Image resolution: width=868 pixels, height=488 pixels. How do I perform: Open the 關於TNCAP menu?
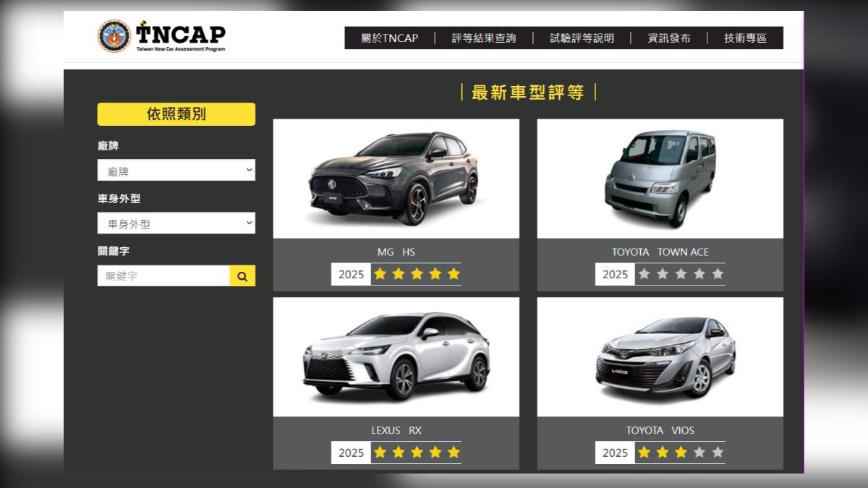(390, 38)
